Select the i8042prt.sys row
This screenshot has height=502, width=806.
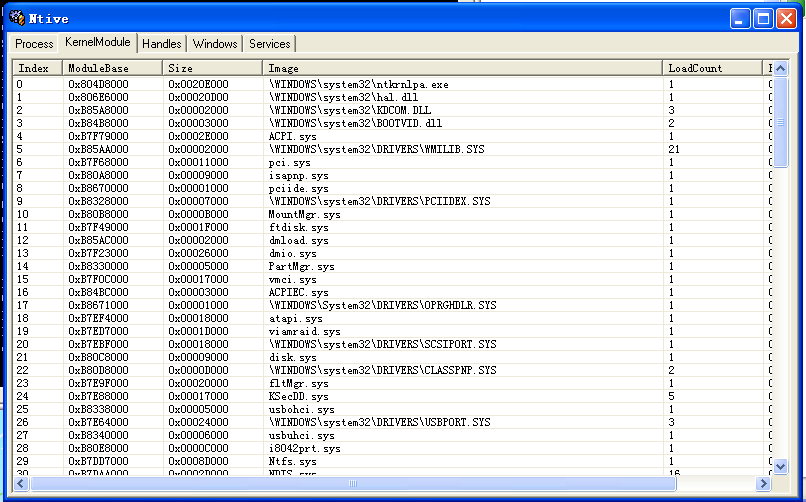392,448
